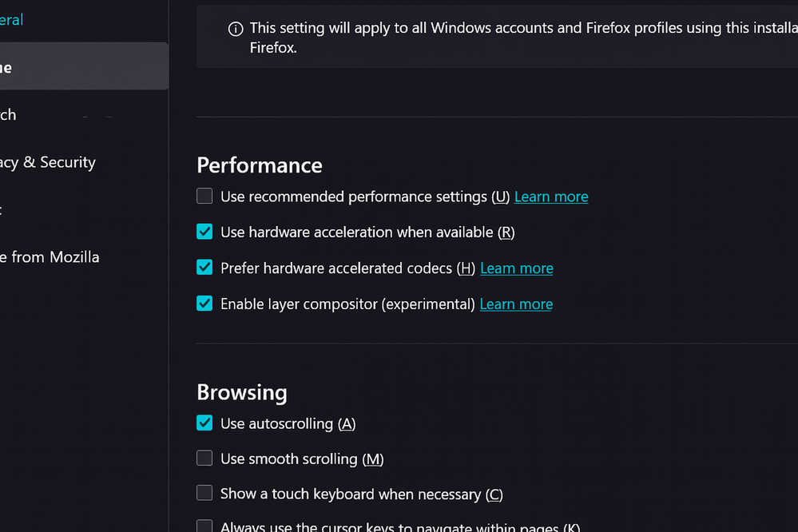This screenshot has height=532, width=798.
Task: Tick Always use the cursor keys option
Action: point(204,526)
